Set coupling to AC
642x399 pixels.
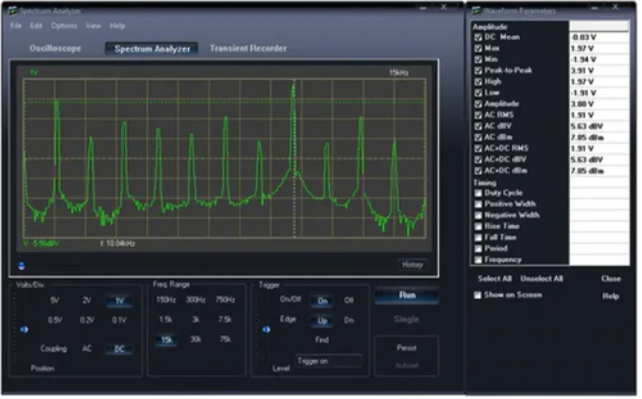[x=87, y=349]
